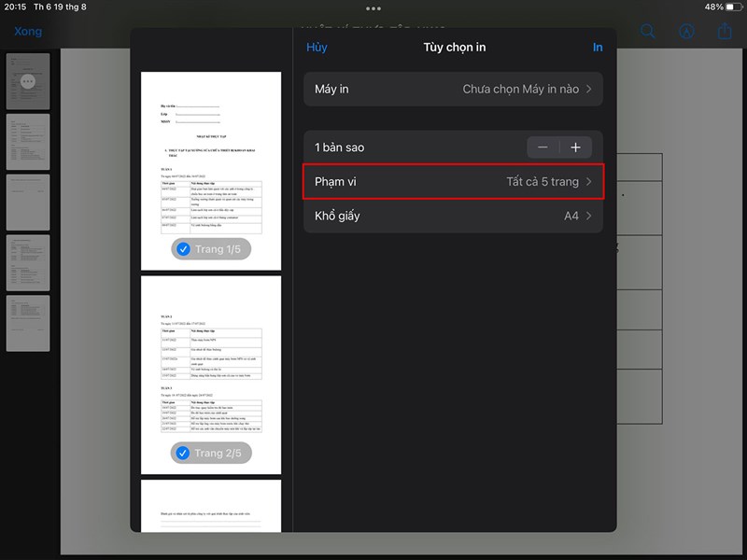Screen dimensions: 747x560
Task: Deselect page Trang 1/5 from printing
Action: coord(184,248)
